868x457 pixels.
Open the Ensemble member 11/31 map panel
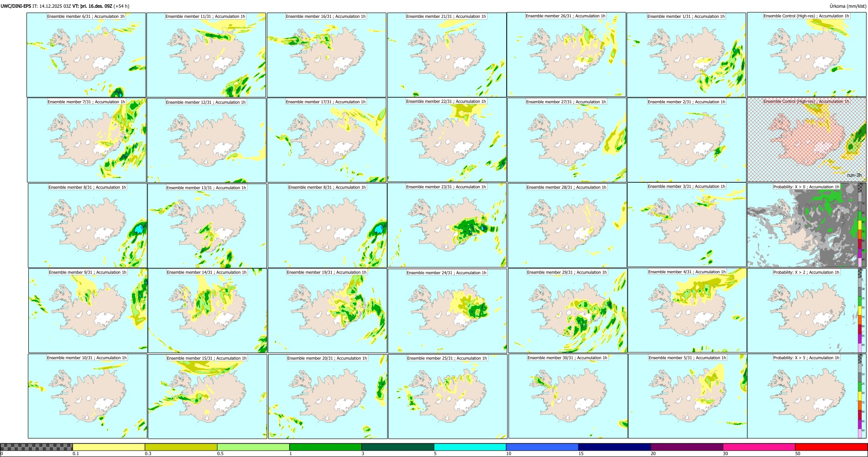[x=206, y=55]
